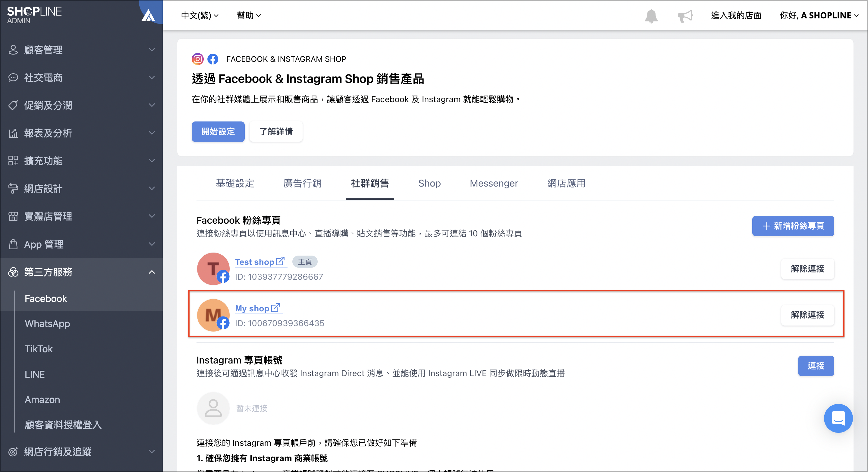Click the store design paint roller icon
Screen dimensions: 868x472
click(x=13, y=188)
